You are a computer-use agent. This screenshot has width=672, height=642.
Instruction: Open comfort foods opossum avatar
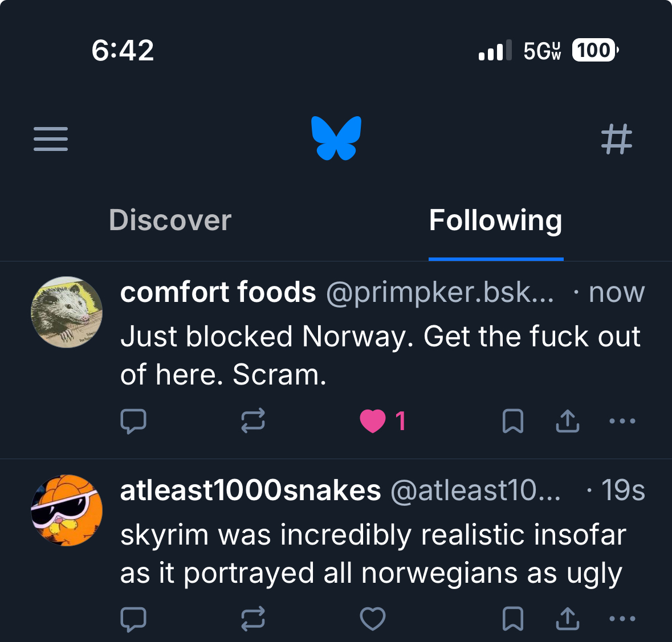click(67, 312)
